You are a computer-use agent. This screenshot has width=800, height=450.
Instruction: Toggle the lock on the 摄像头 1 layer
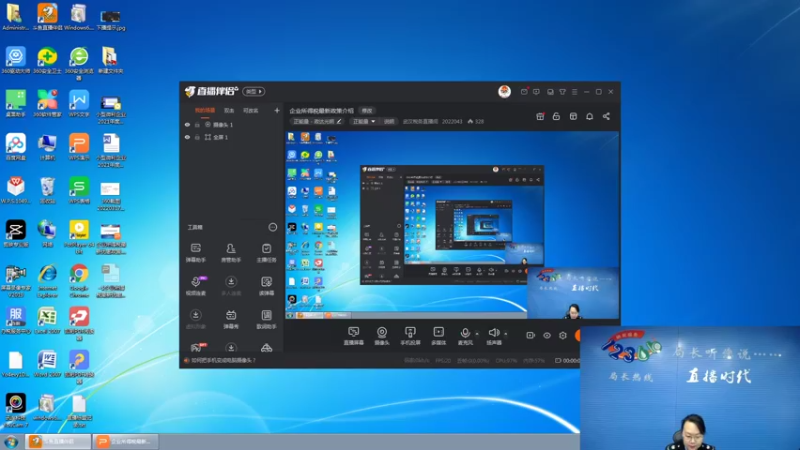tap(197, 124)
